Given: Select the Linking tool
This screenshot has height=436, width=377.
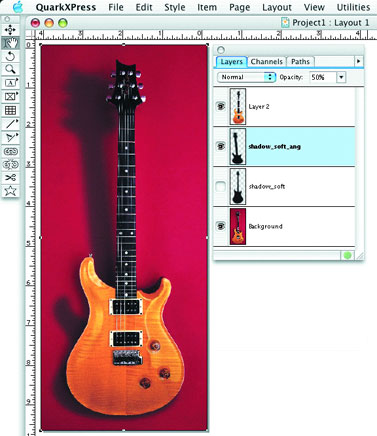Looking at the screenshot, I should tap(10, 151).
